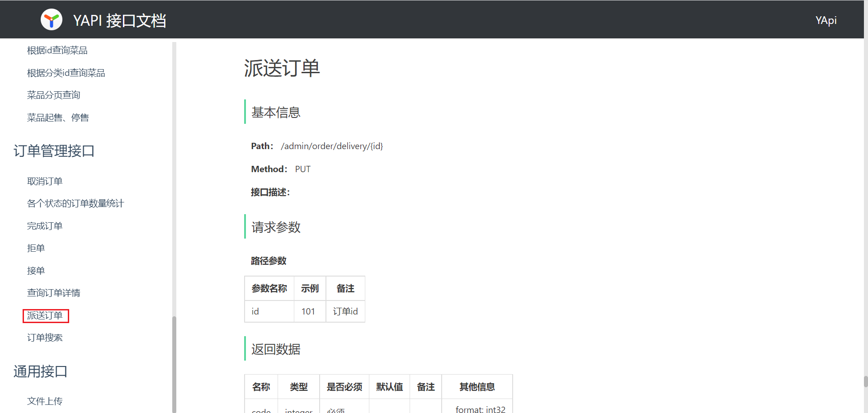Open 文件上传 interface

(45, 401)
